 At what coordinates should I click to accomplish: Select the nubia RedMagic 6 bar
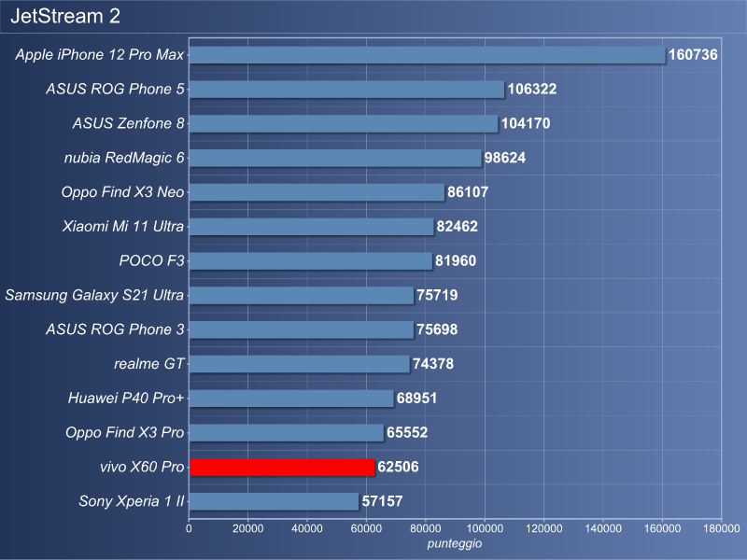tap(335, 158)
